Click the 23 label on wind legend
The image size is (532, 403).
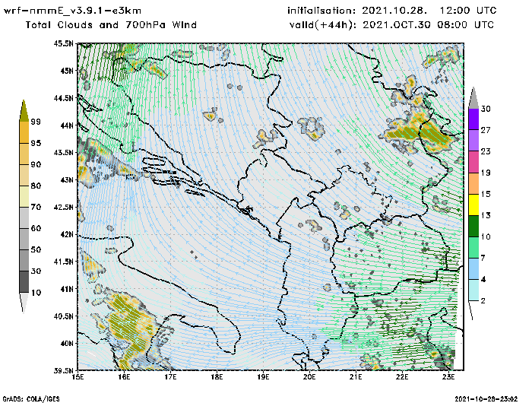[486, 151]
